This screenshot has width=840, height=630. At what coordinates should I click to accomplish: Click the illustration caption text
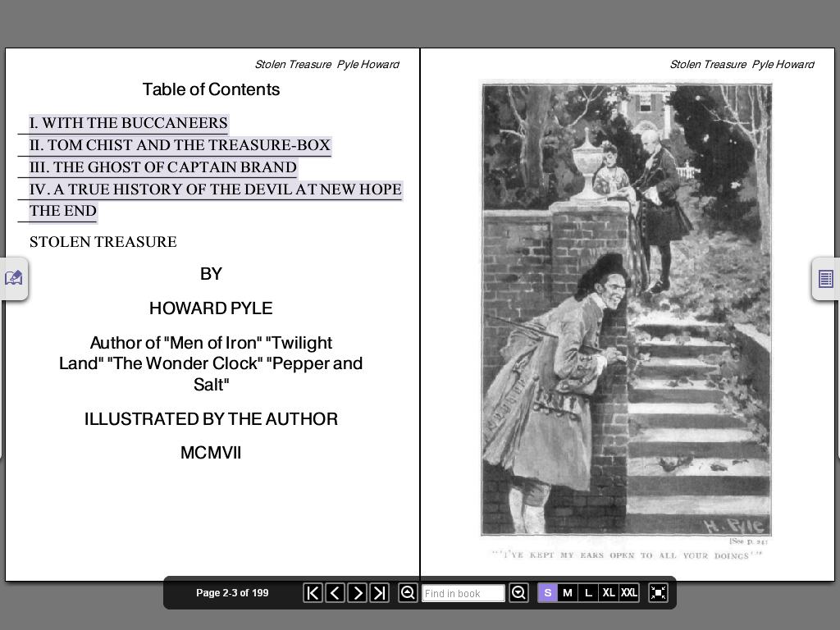coord(626,555)
